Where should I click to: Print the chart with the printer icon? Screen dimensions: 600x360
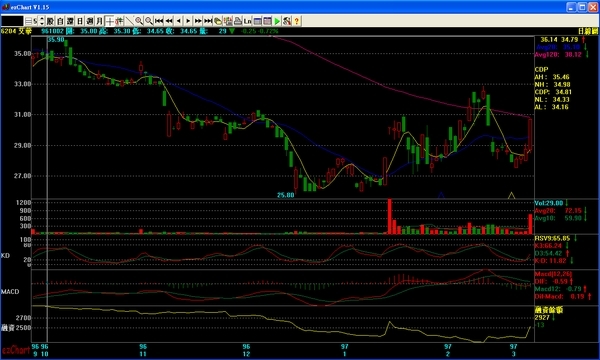pyautogui.click(x=238, y=21)
